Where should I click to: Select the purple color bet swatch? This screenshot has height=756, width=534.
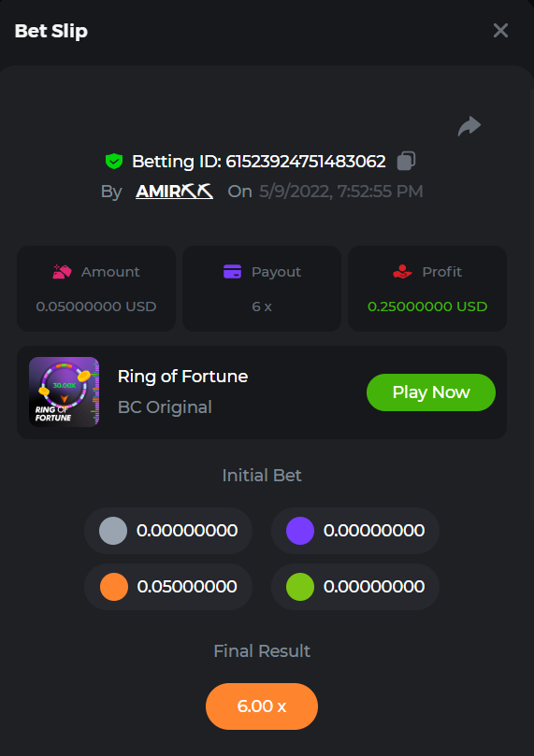pos(300,531)
